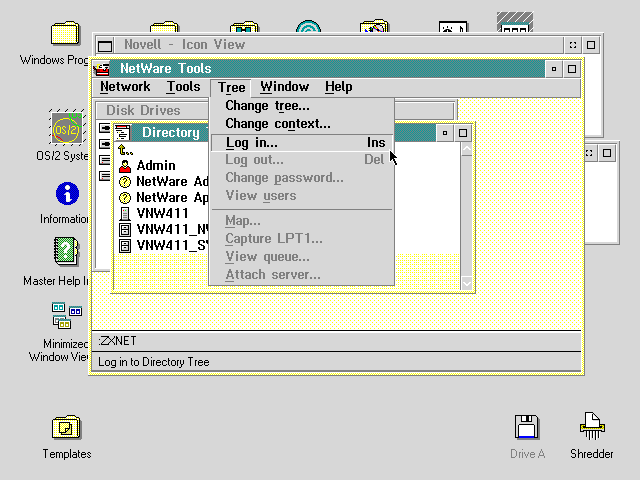Viewport: 640px width, 480px height.
Task: Click the Directory Tree window system icon
Action: click(x=122, y=133)
